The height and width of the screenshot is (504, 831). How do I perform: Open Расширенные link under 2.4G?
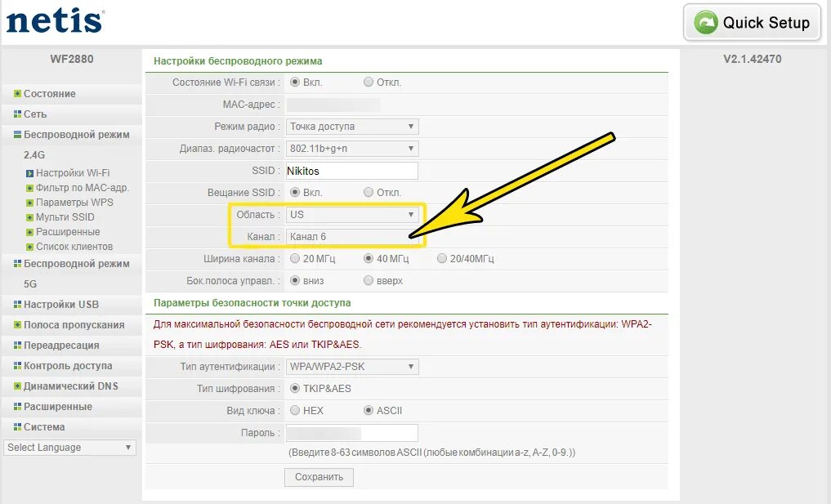[x=68, y=232]
